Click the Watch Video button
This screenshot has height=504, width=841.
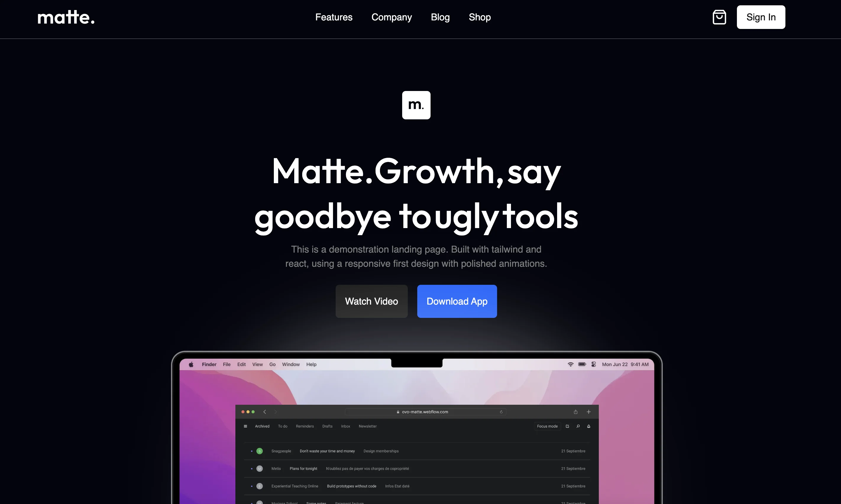tap(372, 301)
